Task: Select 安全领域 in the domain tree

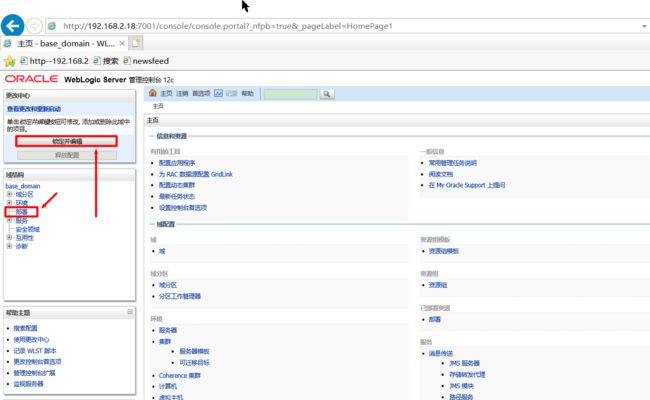Action: pyautogui.click(x=28, y=229)
